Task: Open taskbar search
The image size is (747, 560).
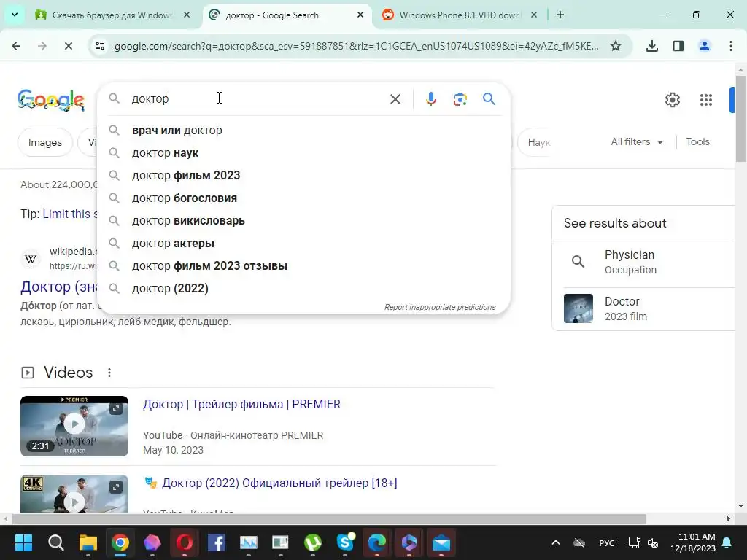Action: click(55, 542)
